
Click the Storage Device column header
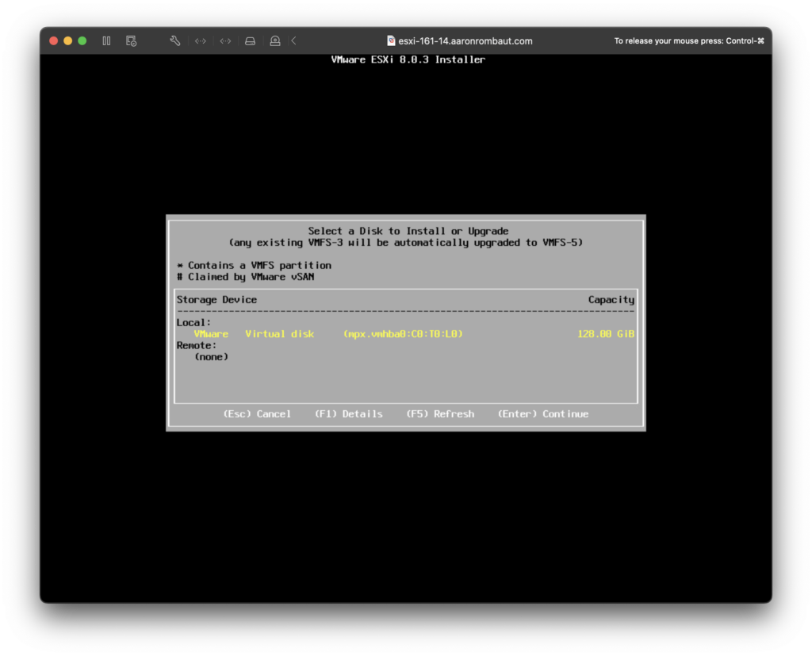pyautogui.click(x=216, y=300)
